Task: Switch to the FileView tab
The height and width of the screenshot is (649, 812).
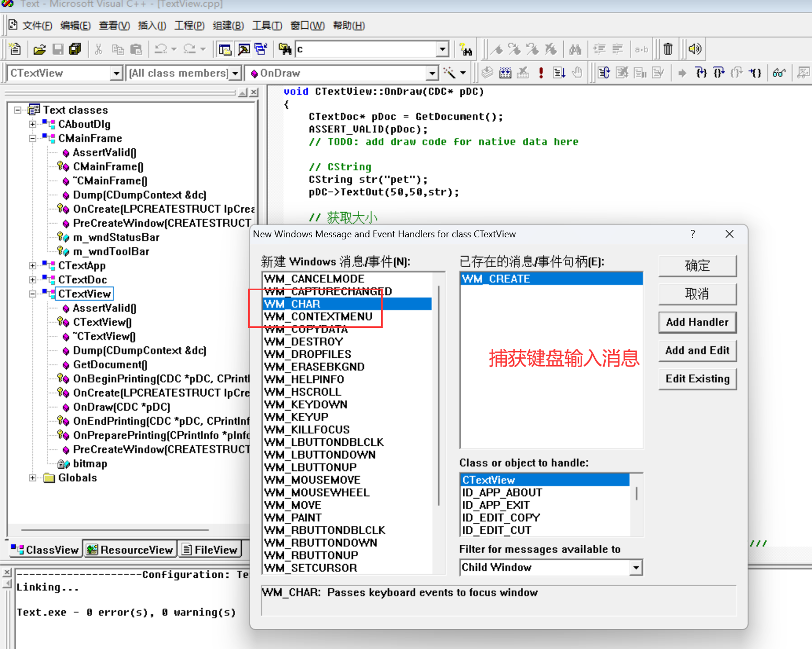Action: (210, 549)
